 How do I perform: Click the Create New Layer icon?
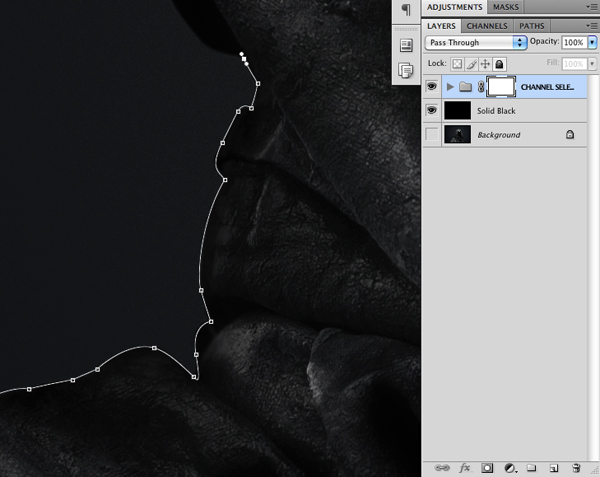tap(553, 467)
